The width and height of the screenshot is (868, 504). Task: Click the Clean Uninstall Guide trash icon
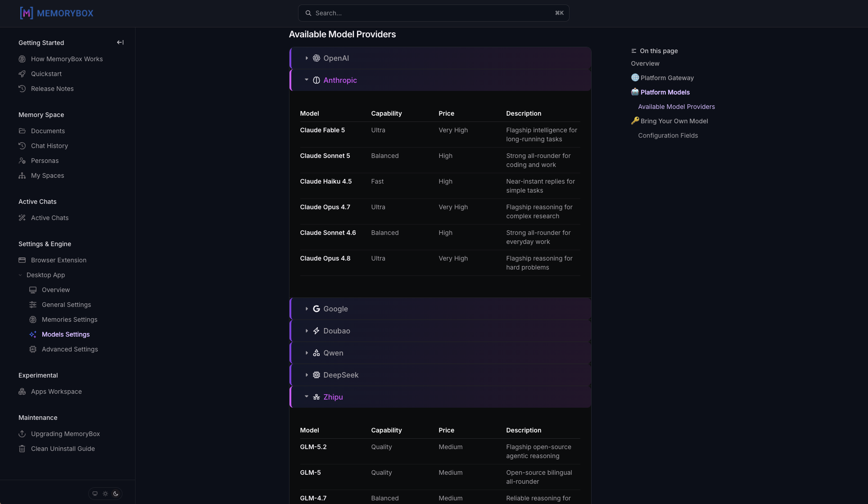pos(22,449)
